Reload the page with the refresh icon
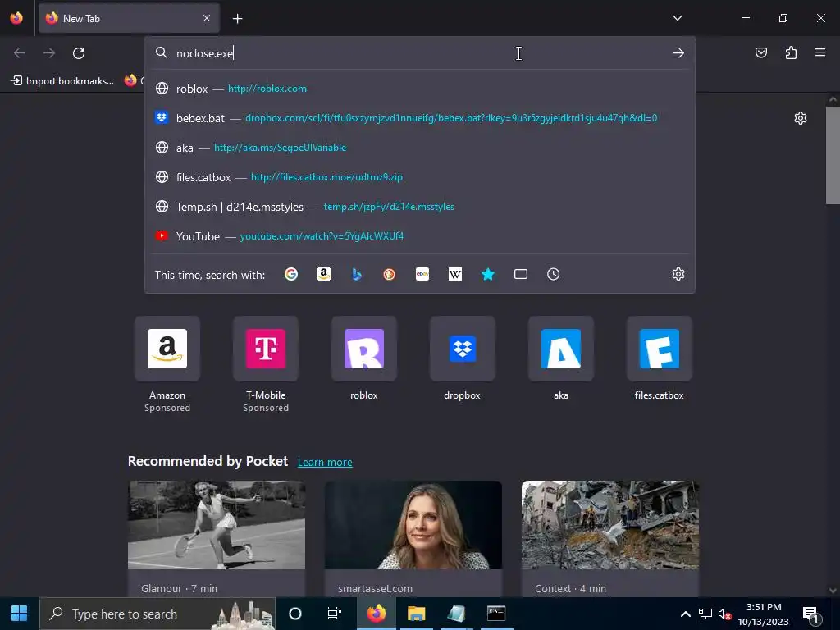Screen dimensions: 840x630 pos(79,53)
